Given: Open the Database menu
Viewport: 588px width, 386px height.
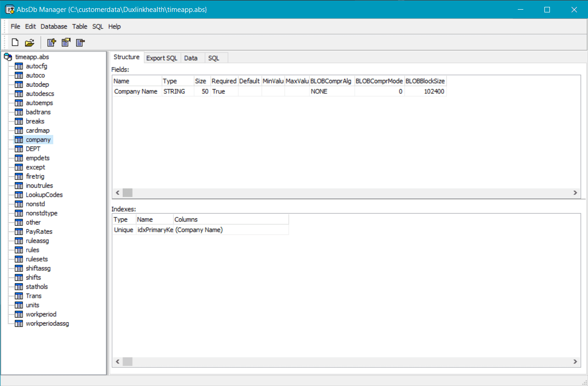Looking at the screenshot, I should [x=54, y=27].
